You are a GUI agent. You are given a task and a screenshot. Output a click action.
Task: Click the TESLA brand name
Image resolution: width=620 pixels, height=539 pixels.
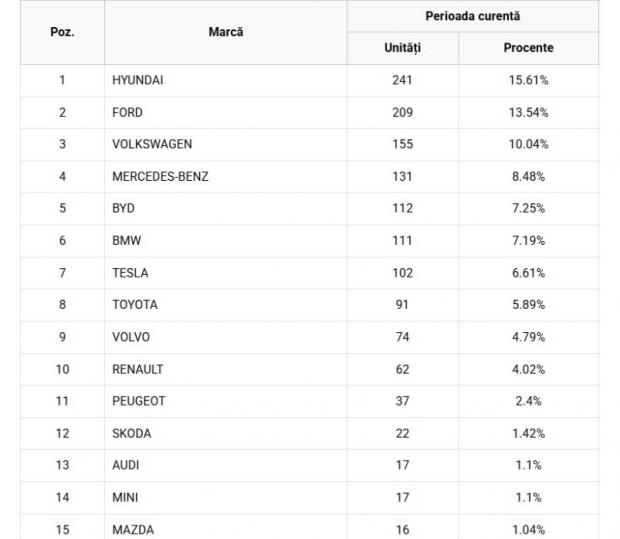(x=130, y=273)
